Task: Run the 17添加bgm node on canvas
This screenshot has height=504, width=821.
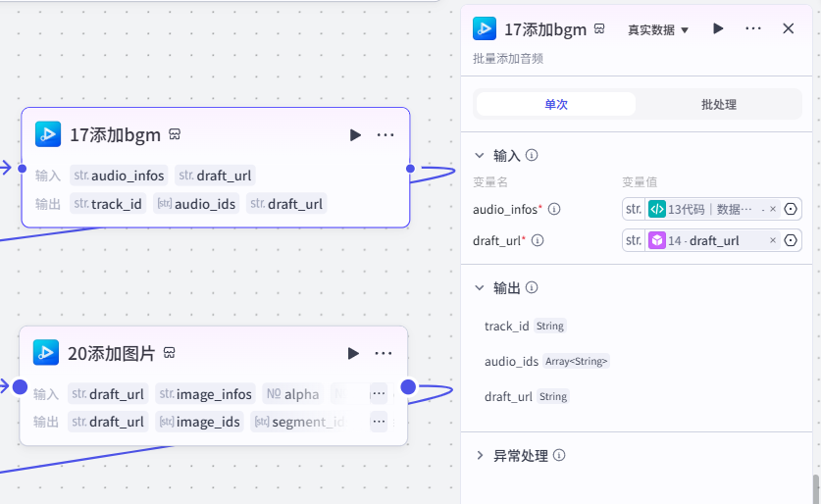Action: point(355,135)
